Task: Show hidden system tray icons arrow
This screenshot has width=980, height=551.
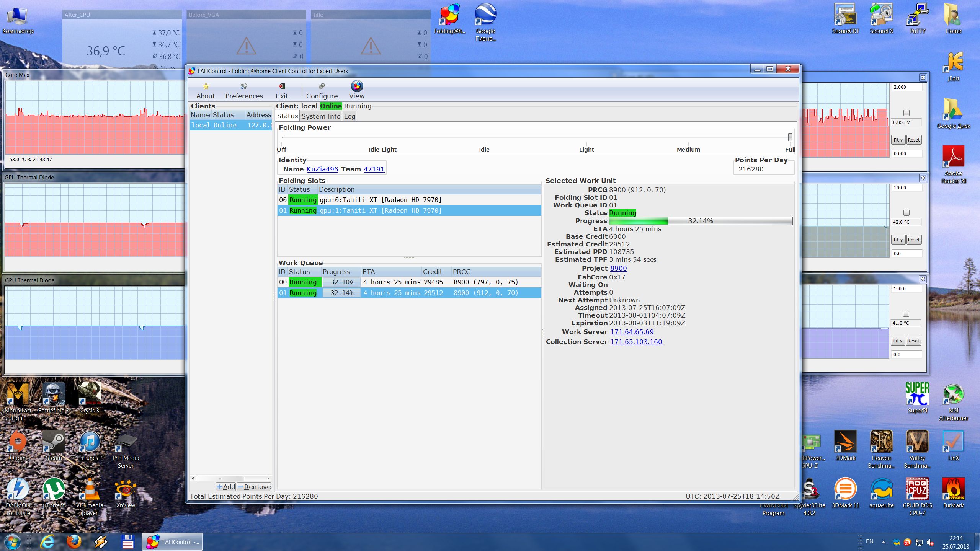Action: coord(884,542)
